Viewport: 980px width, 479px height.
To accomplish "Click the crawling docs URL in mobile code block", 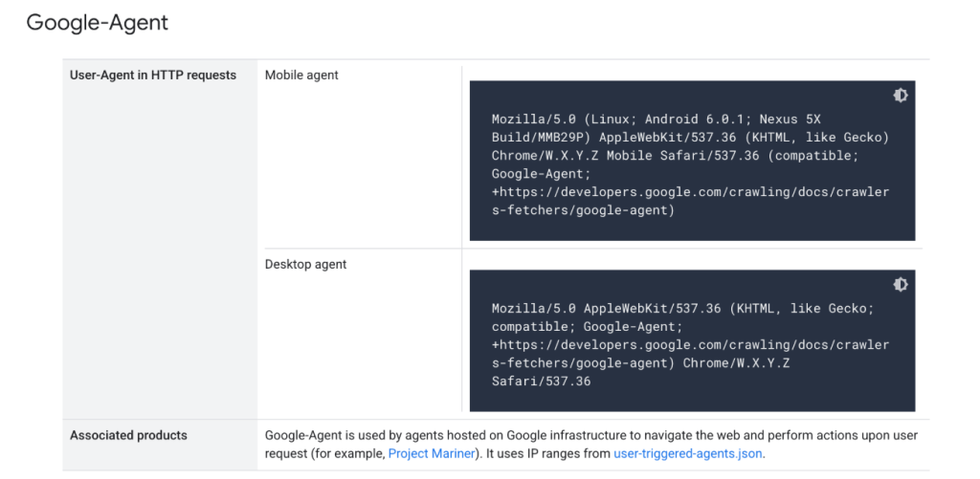I will 690,192.
